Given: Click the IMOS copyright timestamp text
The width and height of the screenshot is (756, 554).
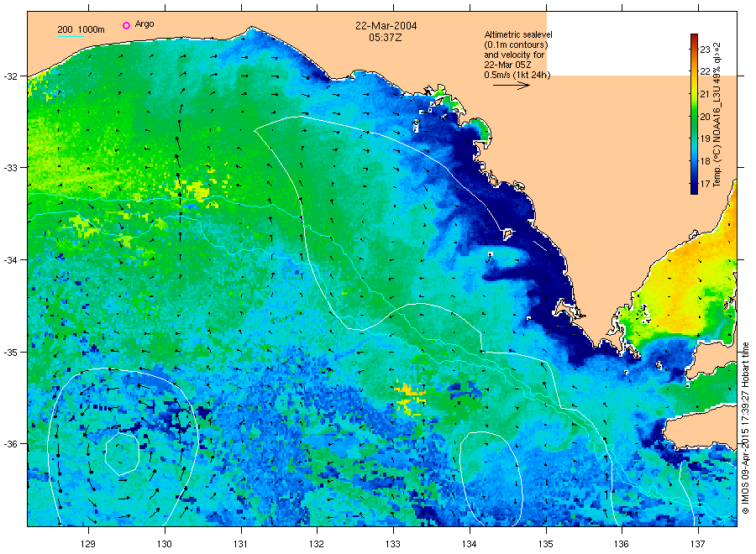Looking at the screenshot, I should [745, 428].
